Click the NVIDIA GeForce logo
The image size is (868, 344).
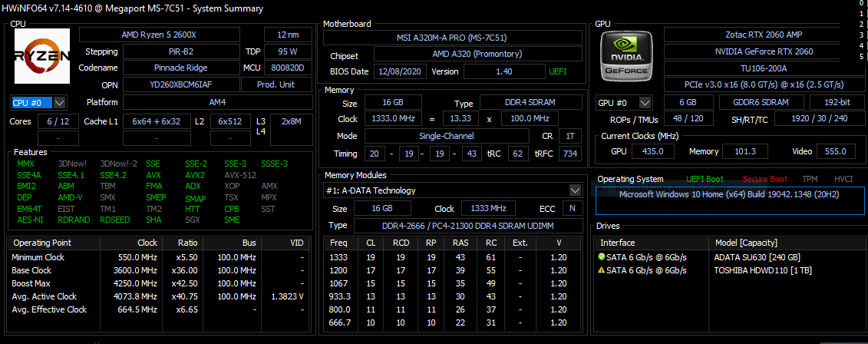(x=627, y=56)
